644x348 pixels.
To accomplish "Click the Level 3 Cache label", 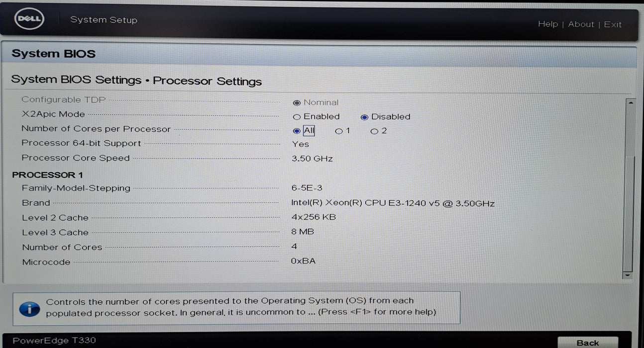I will (55, 232).
